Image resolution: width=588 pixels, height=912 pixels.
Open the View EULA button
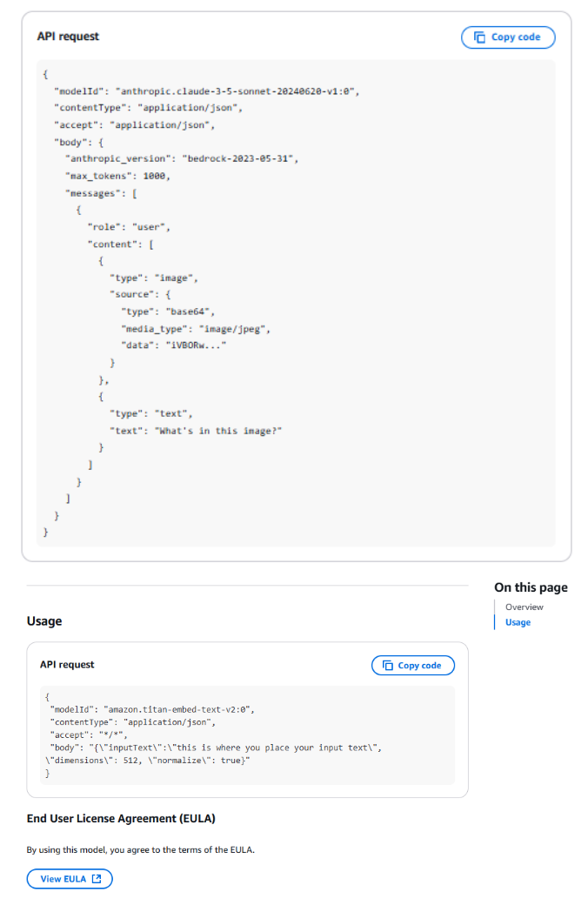[70, 879]
